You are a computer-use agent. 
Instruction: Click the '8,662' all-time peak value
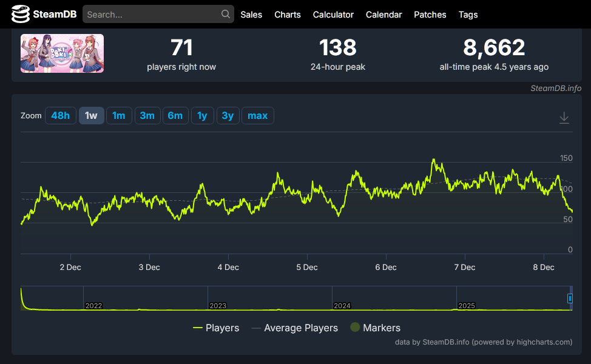tap(494, 48)
